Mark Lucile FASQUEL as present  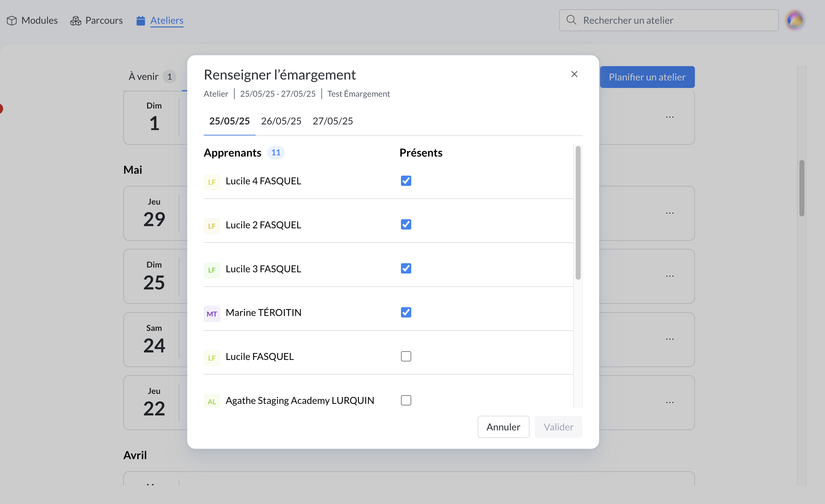tap(406, 356)
